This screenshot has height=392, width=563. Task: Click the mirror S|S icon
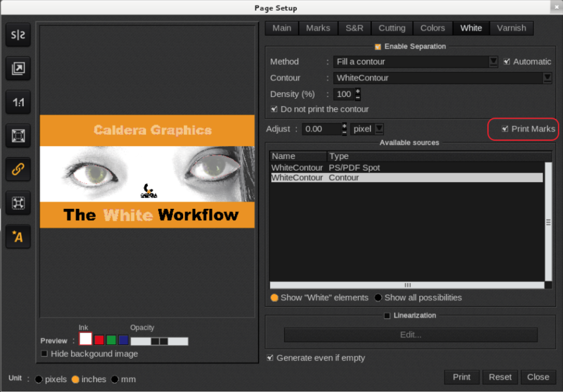[x=18, y=35]
